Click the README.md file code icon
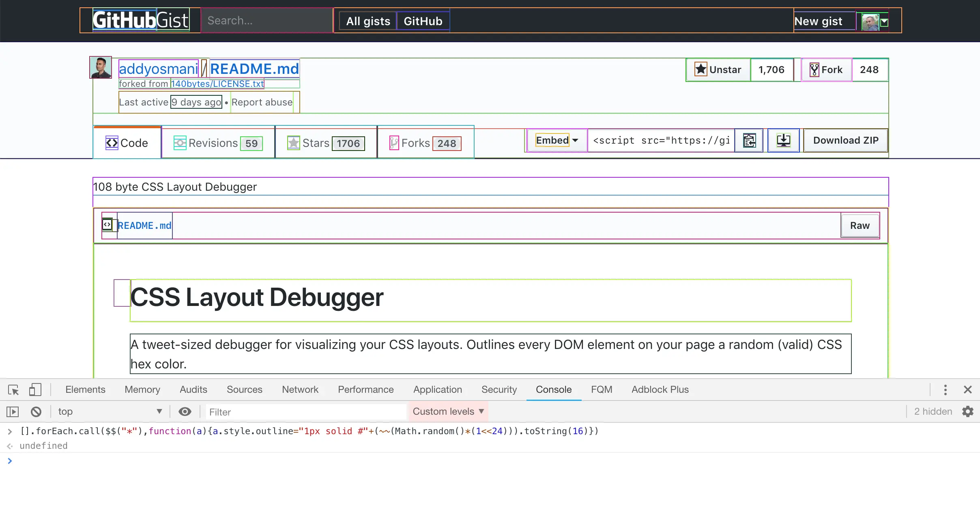The width and height of the screenshot is (980, 521). 107,224
